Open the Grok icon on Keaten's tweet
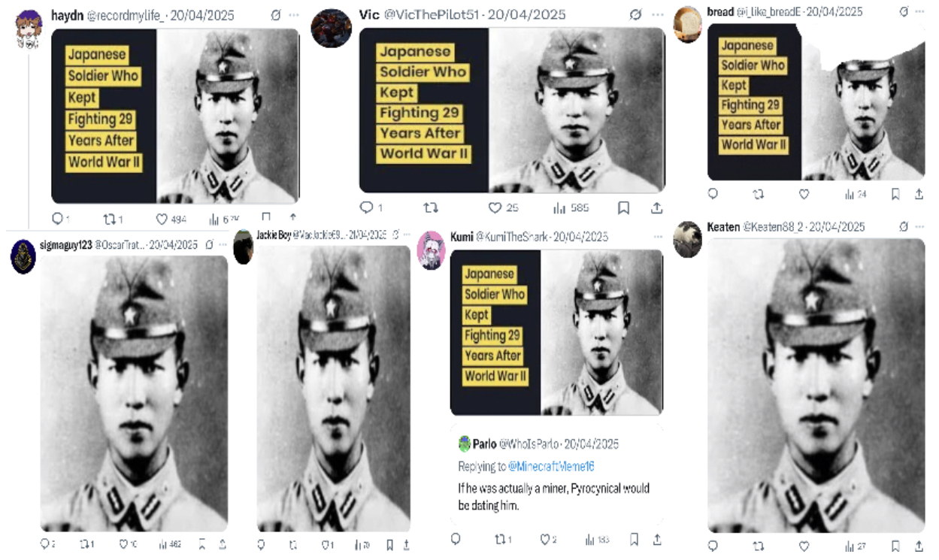 point(903,227)
